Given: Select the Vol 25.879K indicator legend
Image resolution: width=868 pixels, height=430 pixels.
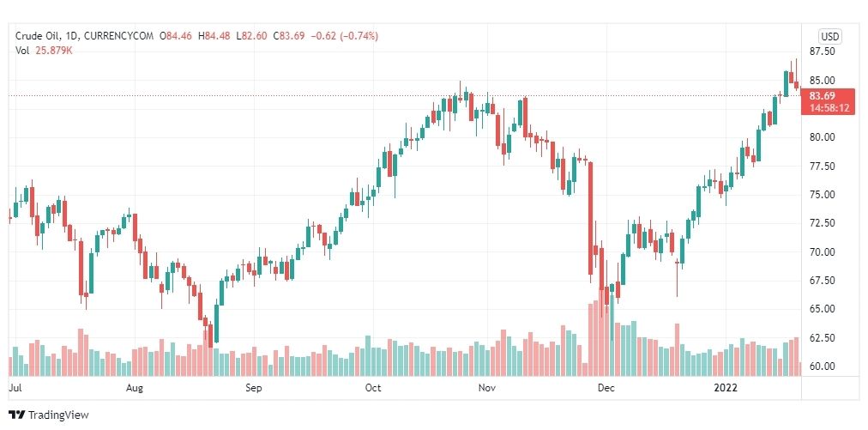Looking at the screenshot, I should [x=45, y=50].
